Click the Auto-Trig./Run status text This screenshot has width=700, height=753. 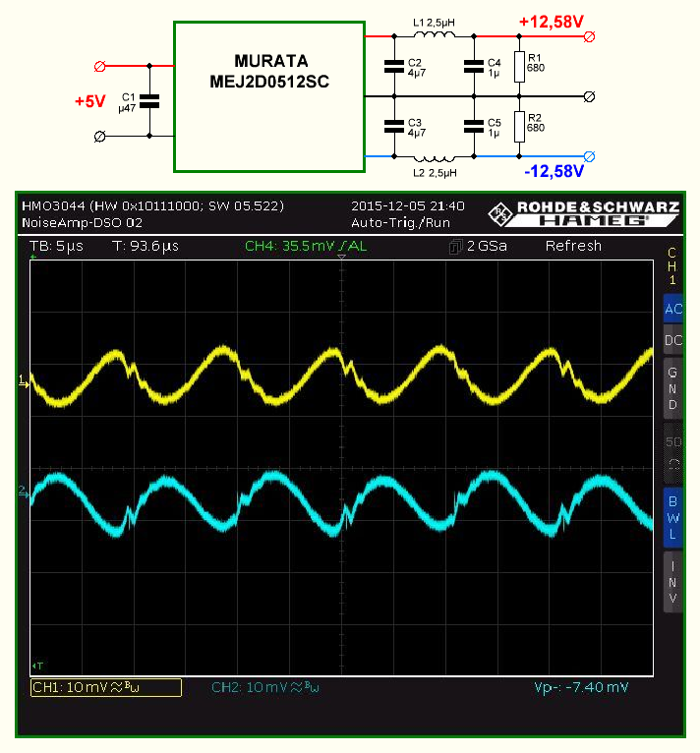coord(400,223)
